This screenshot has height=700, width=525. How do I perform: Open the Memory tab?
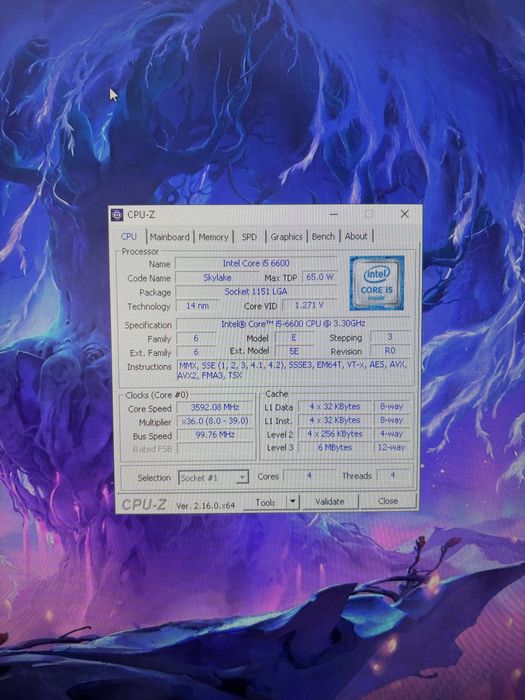coord(213,237)
